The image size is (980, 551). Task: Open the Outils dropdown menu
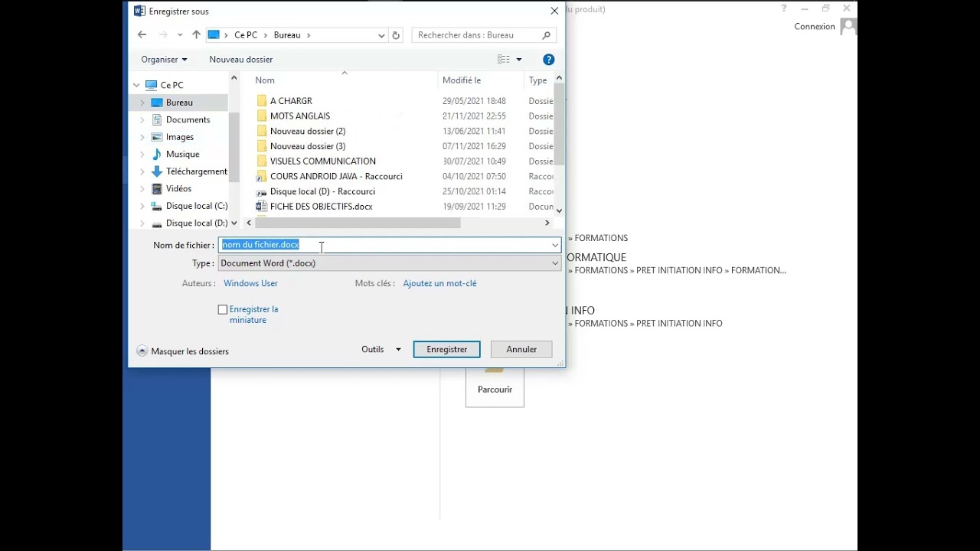(x=381, y=350)
